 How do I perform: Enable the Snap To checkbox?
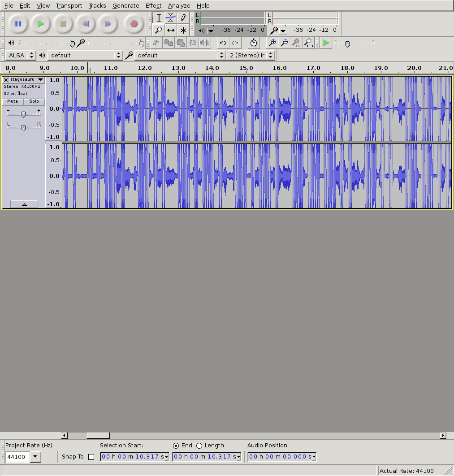(x=91, y=457)
